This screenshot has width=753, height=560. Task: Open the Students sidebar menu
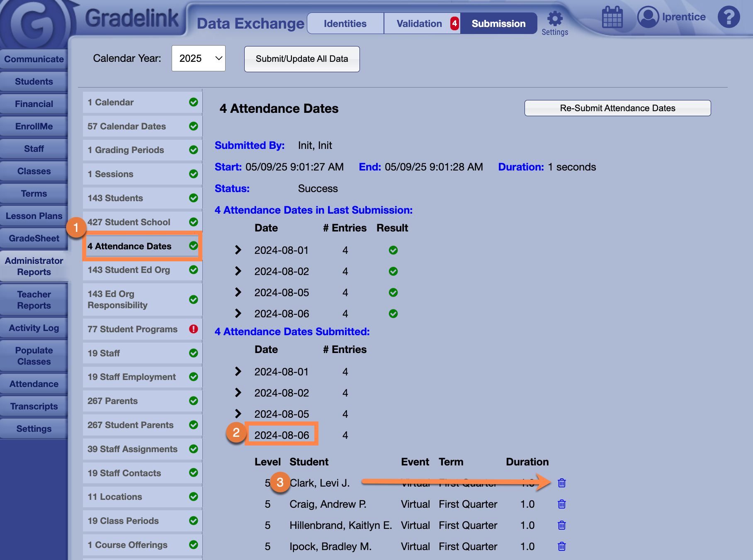34,82
